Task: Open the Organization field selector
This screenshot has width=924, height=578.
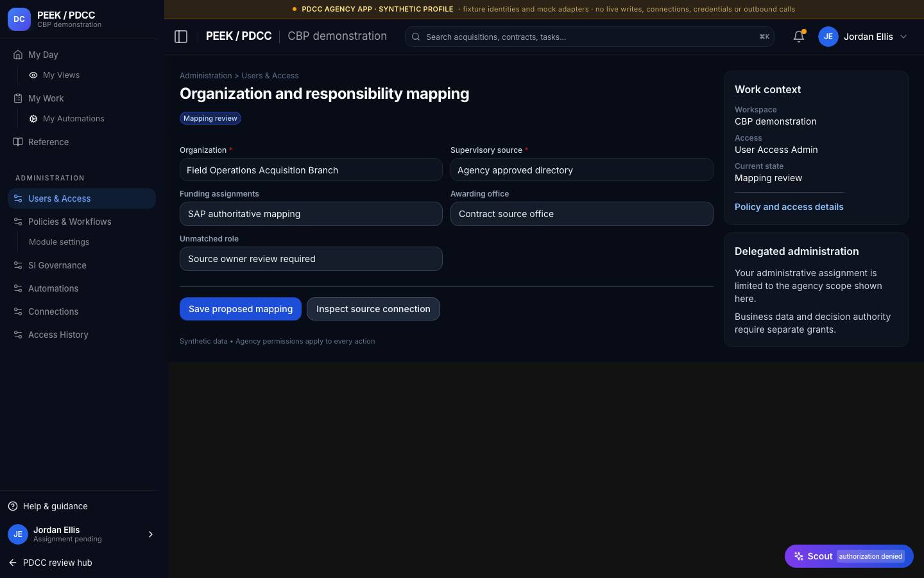Action: (311, 170)
